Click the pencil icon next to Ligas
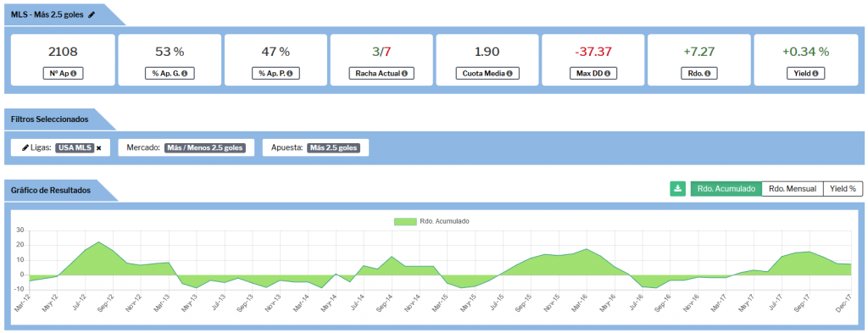 point(25,148)
